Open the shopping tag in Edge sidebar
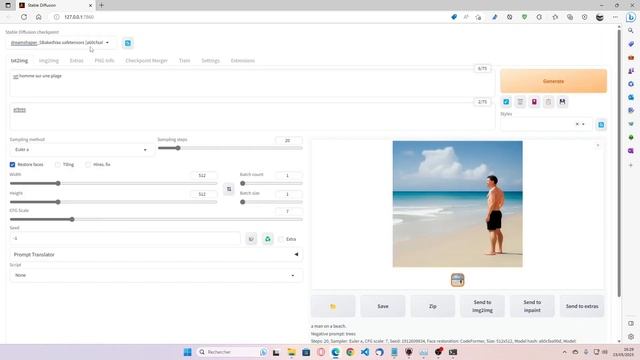The width and height of the screenshot is (640, 360). pos(631,44)
